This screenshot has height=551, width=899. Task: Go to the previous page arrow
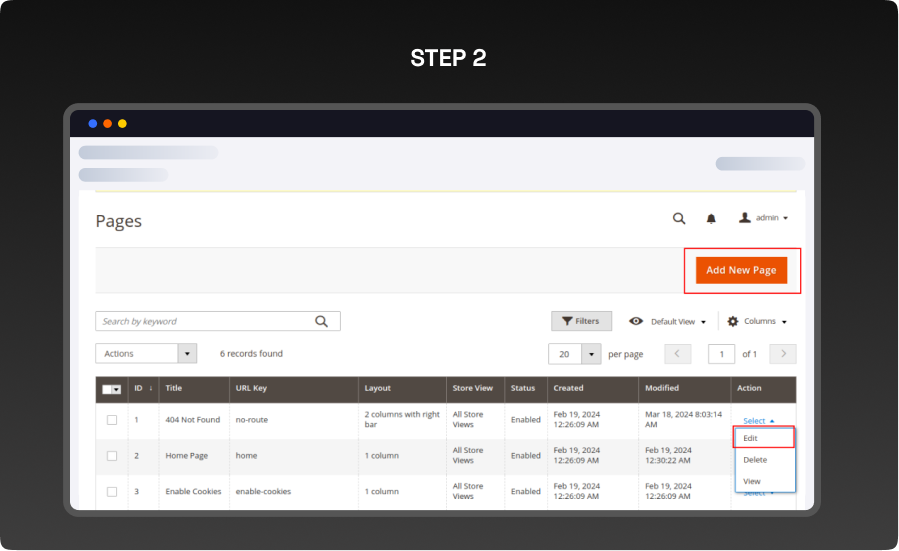678,354
